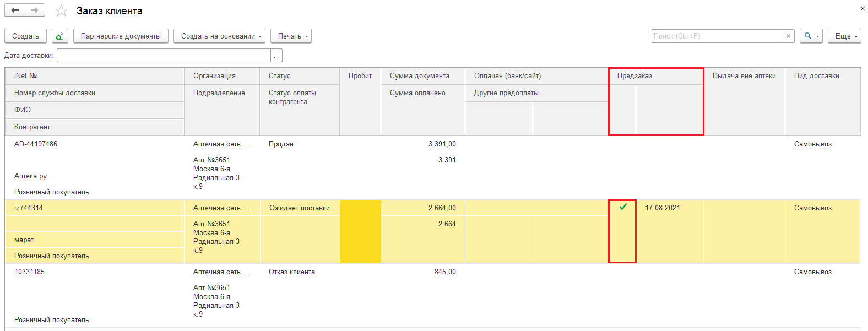Image resolution: width=868 pixels, height=331 pixels.
Task: Click into the Дата доставки input field
Action: [164, 56]
